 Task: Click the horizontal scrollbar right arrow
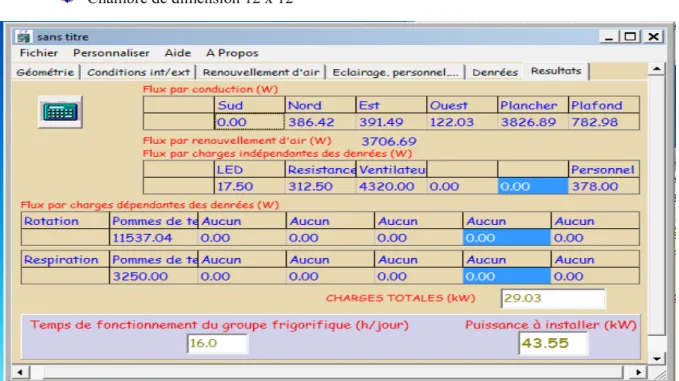639,372
